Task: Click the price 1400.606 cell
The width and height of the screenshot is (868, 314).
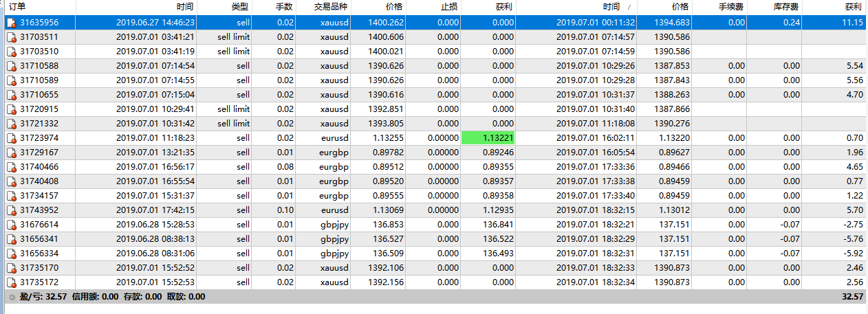Action: pyautogui.click(x=387, y=37)
